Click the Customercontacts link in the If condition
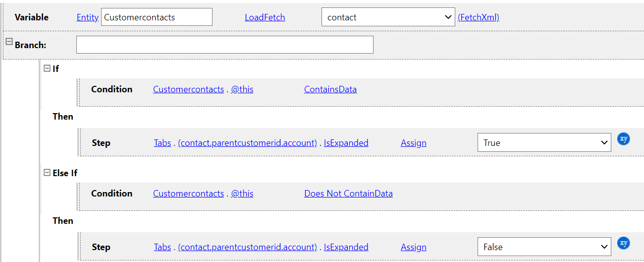644x262 pixels. point(188,89)
